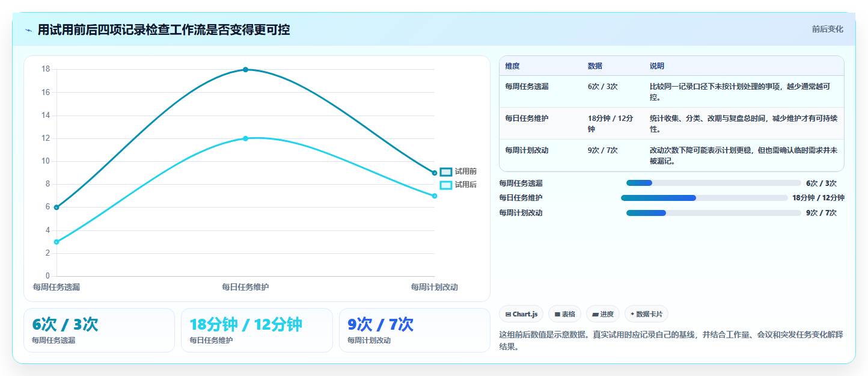Click the 每周计划改动 progress bar

click(x=714, y=212)
